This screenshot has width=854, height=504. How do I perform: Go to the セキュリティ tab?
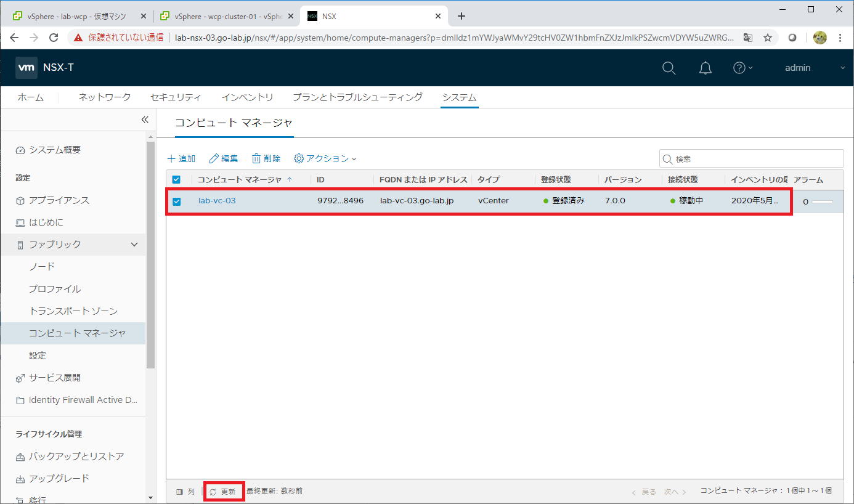[x=176, y=97]
